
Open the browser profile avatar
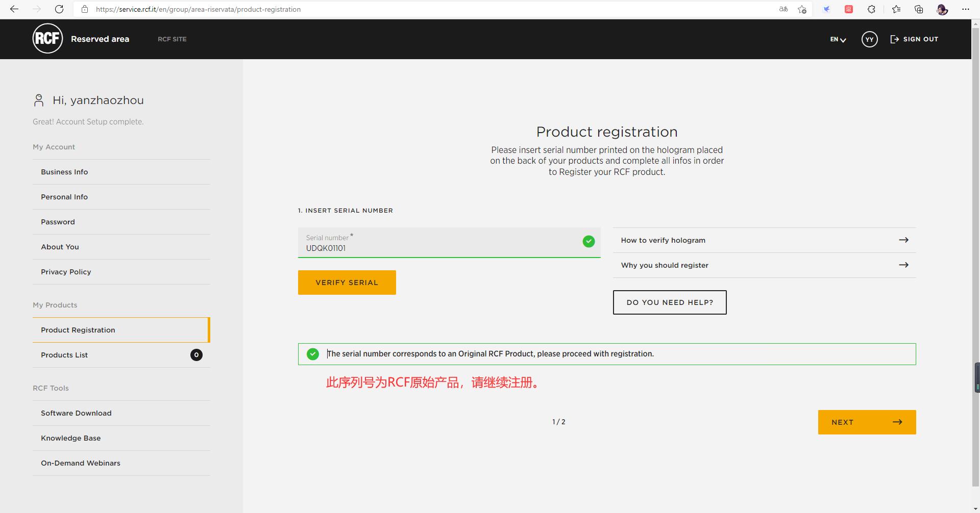pos(942,9)
